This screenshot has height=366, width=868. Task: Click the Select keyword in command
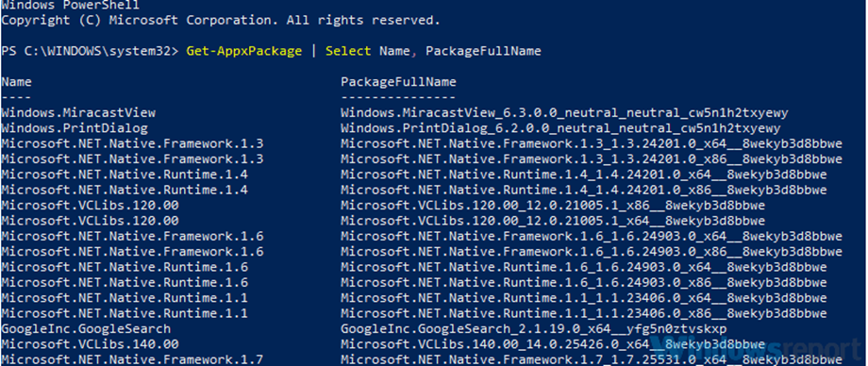(348, 51)
